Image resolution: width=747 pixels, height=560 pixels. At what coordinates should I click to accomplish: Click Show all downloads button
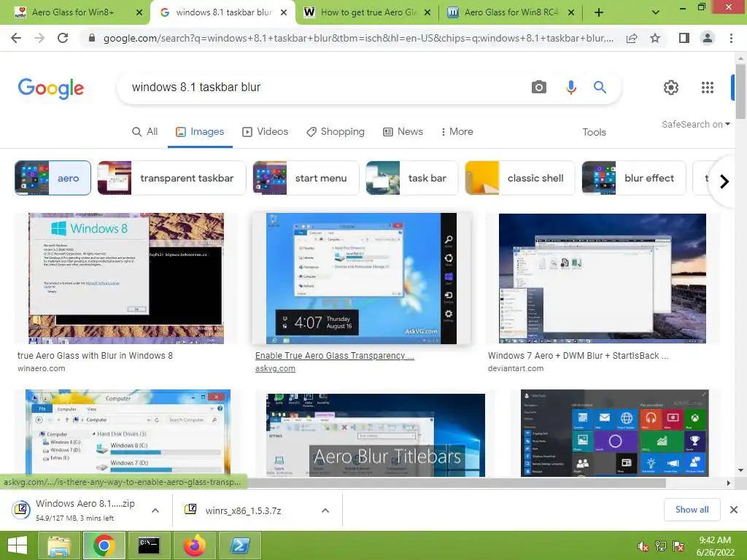(x=692, y=510)
